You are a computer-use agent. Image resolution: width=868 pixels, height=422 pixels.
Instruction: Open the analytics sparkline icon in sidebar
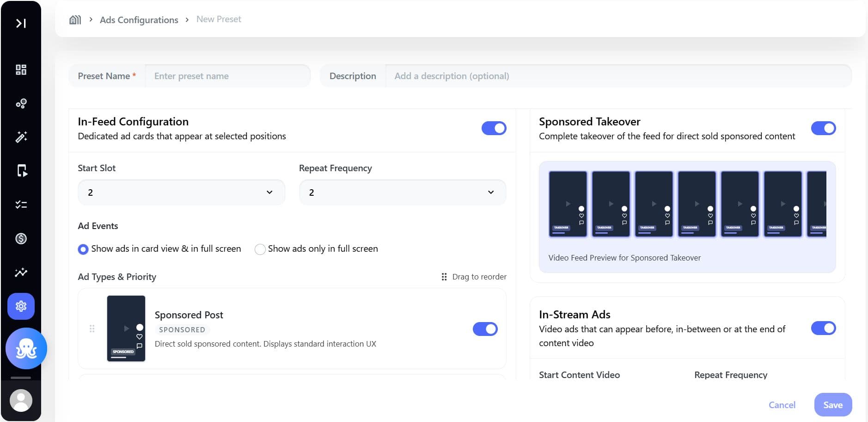click(x=21, y=272)
